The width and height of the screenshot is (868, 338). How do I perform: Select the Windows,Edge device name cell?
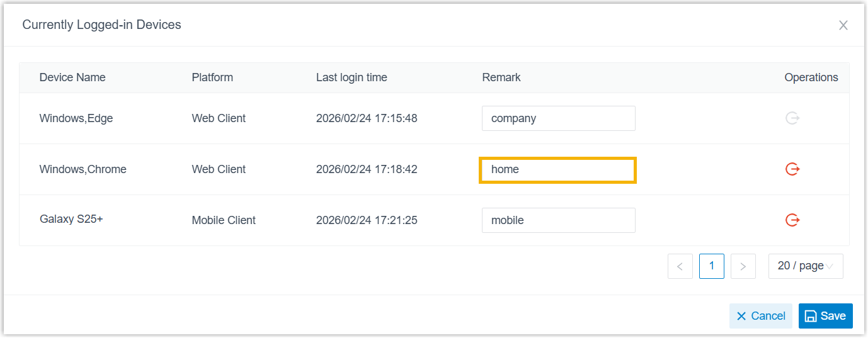point(76,118)
